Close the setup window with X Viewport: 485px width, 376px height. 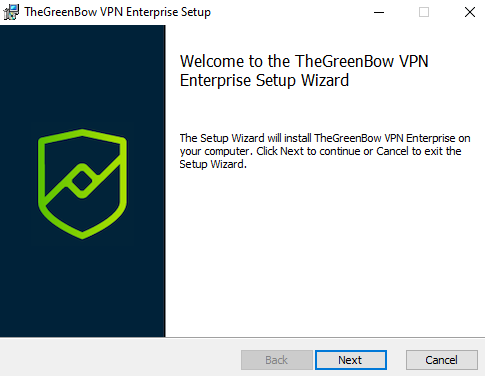coord(470,12)
